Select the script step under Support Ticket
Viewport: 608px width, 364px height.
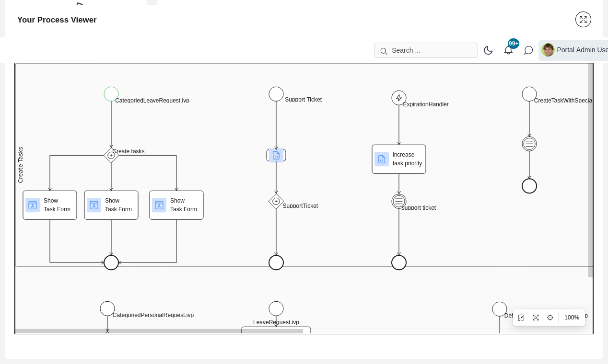276,155
